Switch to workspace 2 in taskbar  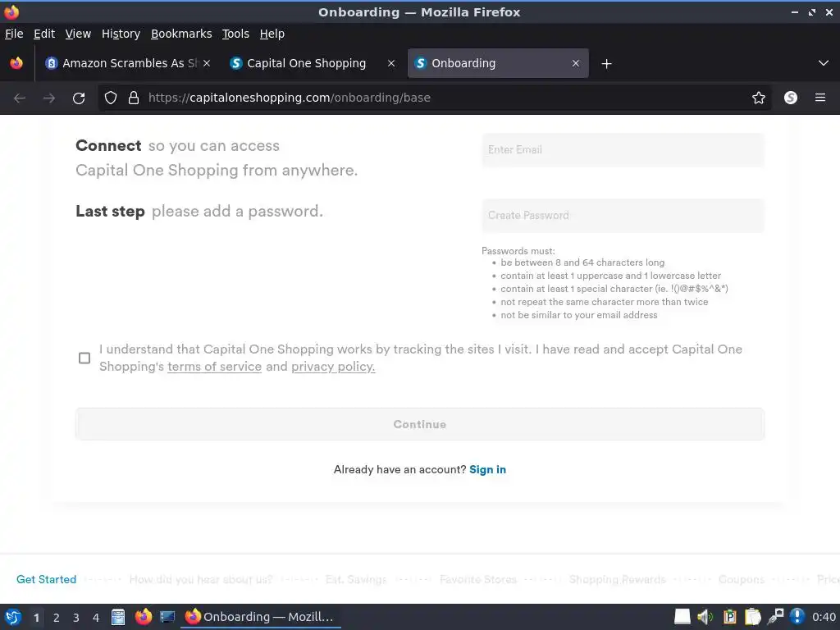coord(57,618)
